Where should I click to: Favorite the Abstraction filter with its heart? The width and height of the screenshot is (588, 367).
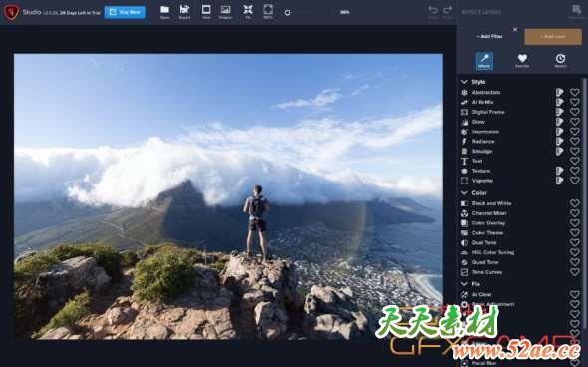pyautogui.click(x=575, y=92)
